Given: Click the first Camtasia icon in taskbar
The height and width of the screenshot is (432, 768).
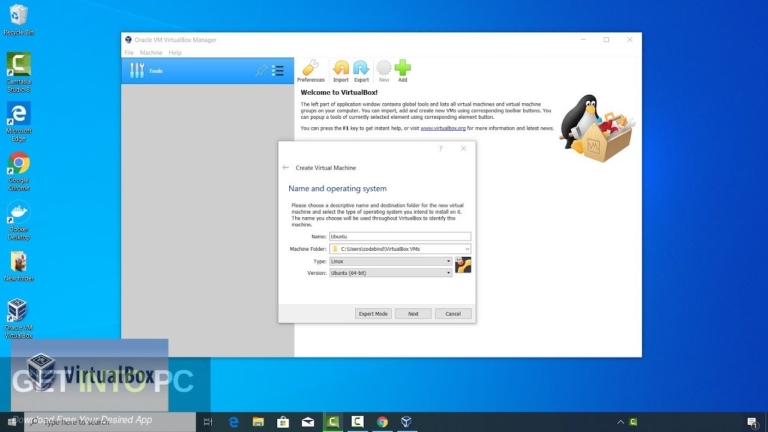Looking at the screenshot, I should pyautogui.click(x=333, y=422).
